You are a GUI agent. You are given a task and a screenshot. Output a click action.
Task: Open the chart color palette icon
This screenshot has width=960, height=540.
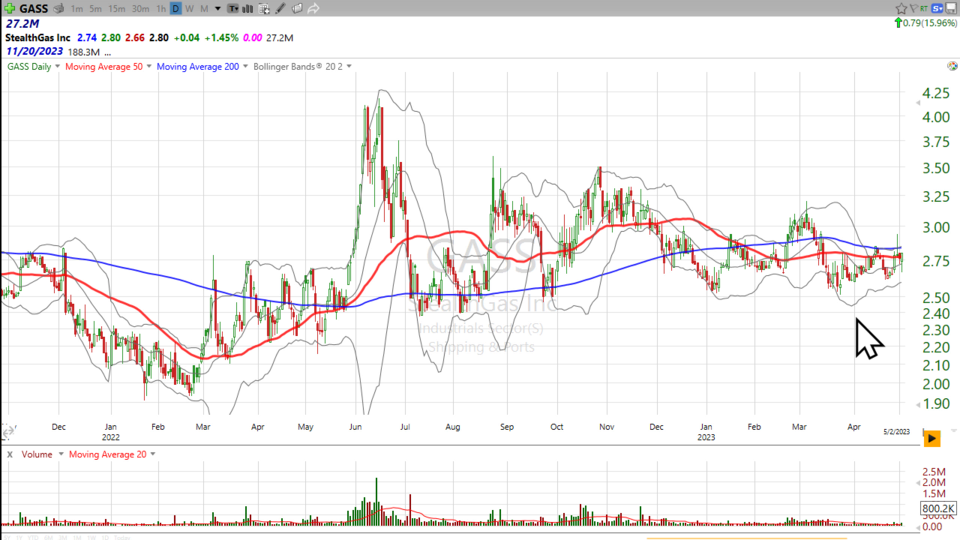coord(951,66)
